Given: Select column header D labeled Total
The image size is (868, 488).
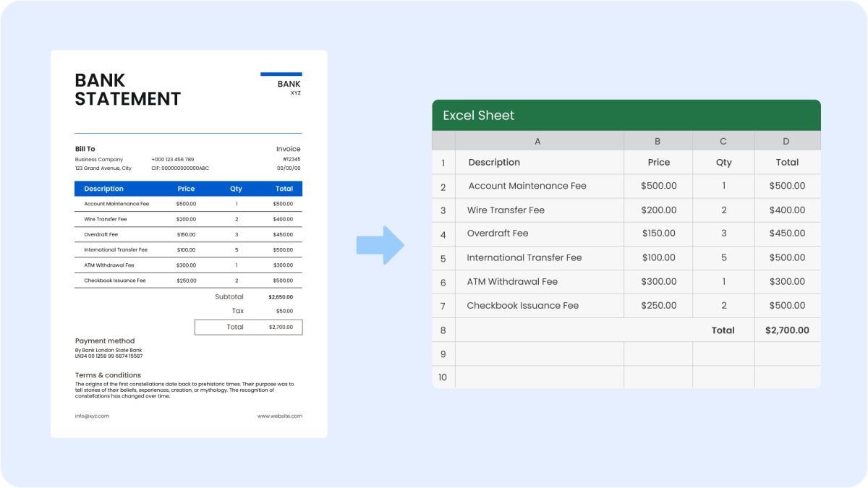Looking at the screenshot, I should (x=787, y=140).
